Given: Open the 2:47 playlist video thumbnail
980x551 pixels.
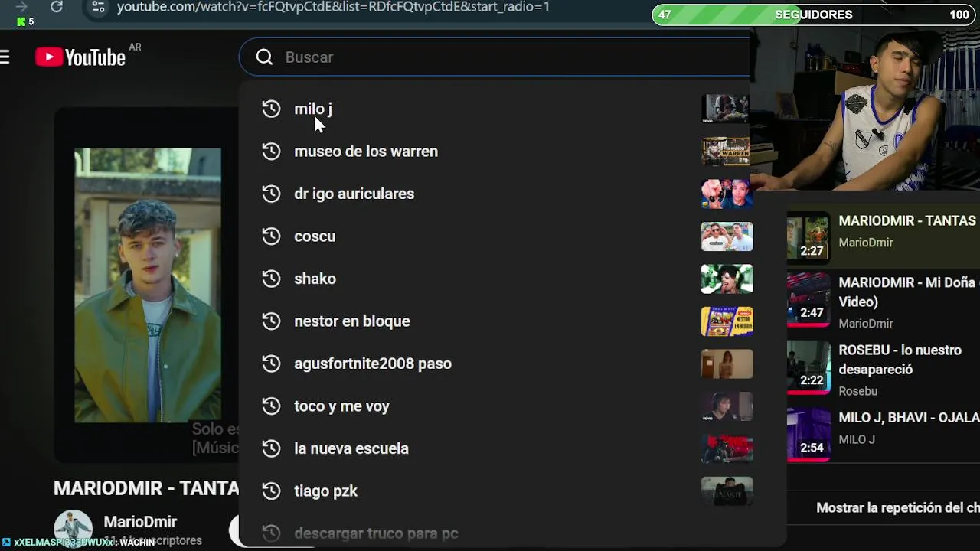Looking at the screenshot, I should click(808, 300).
